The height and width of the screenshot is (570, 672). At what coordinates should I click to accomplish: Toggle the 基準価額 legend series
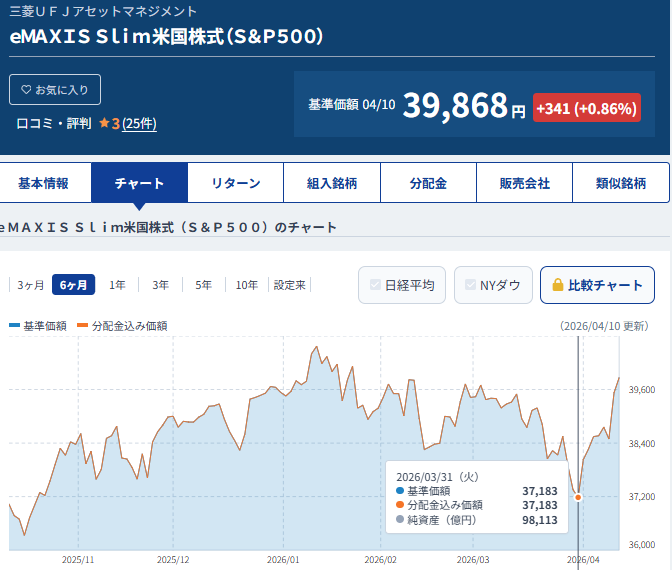(38, 326)
